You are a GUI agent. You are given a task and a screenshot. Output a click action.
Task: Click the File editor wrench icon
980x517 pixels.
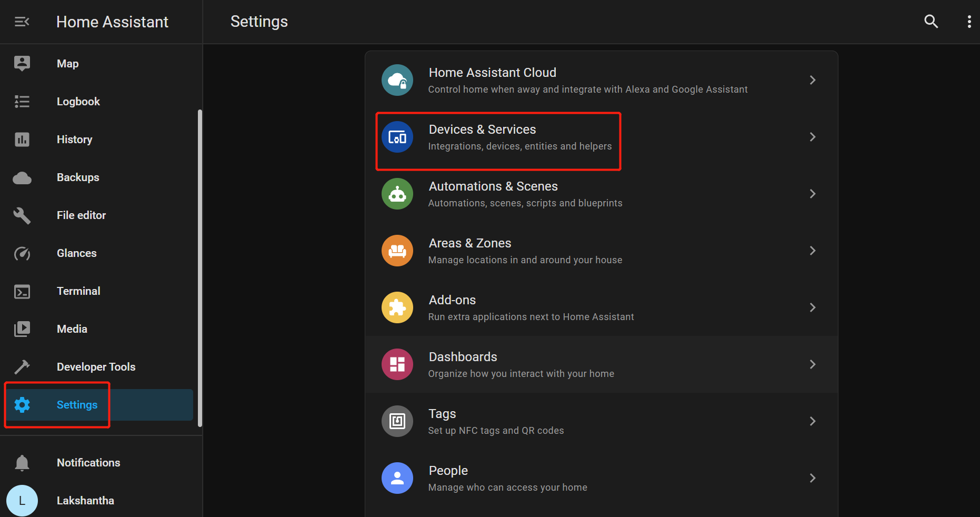(22, 215)
